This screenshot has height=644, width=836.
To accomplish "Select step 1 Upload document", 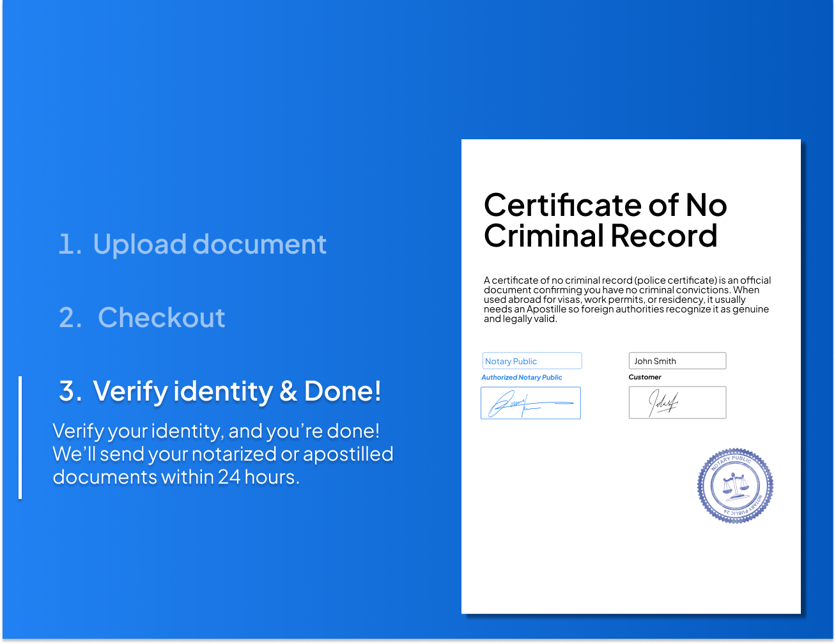I will pyautogui.click(x=192, y=245).
